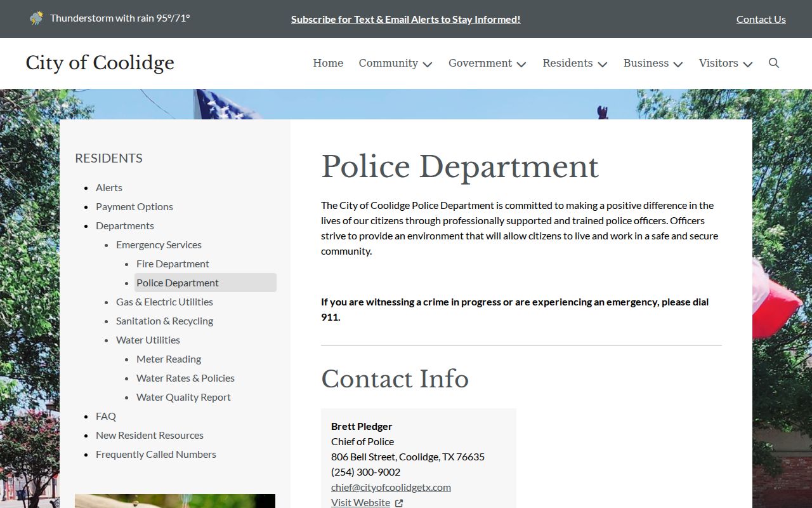Click the address 806 Bell Street, Coolidge
This screenshot has width=812, height=508.
tap(408, 457)
